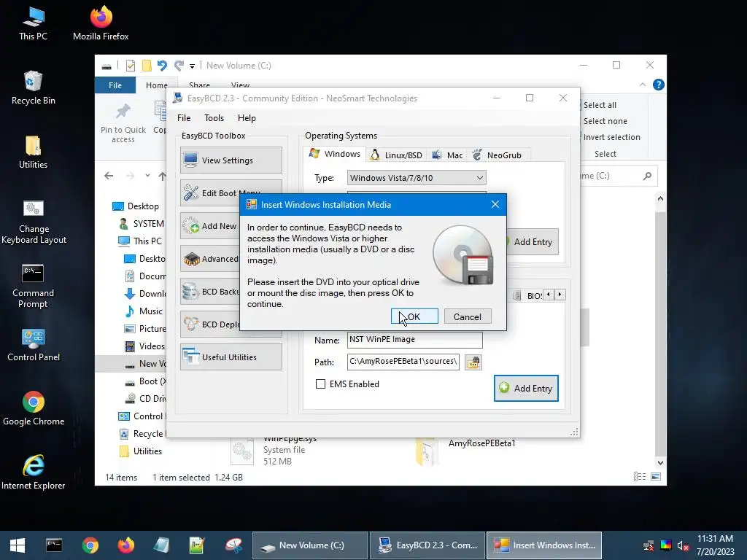This screenshot has width=747, height=560.
Task: Select Utilities folder in Explorer tree
Action: (x=141, y=451)
